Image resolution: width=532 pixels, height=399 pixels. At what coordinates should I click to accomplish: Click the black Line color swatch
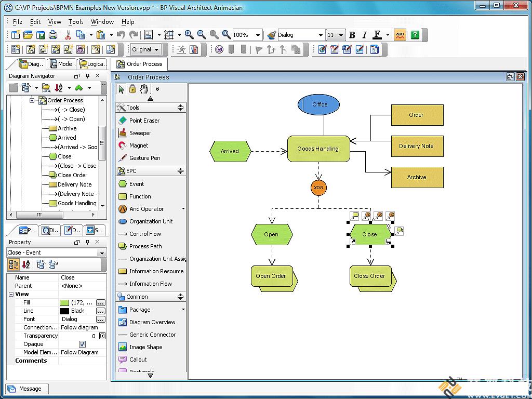[64, 311]
